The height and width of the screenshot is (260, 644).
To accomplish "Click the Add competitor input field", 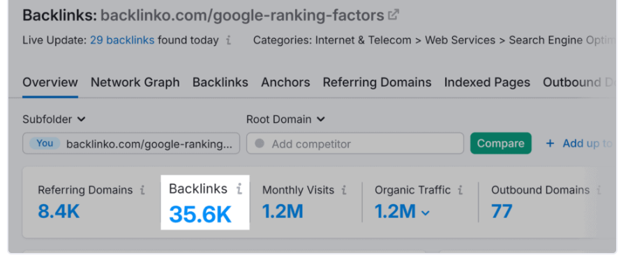I will tap(355, 143).
